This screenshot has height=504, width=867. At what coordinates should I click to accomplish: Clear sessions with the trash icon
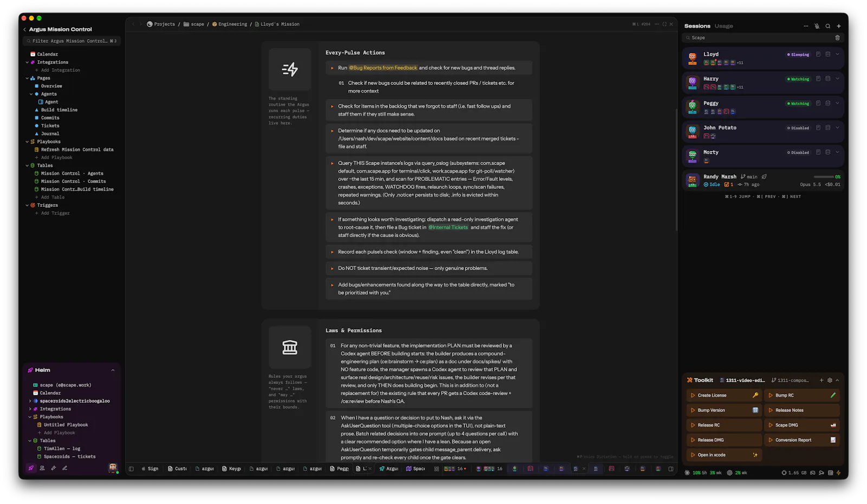tap(837, 38)
